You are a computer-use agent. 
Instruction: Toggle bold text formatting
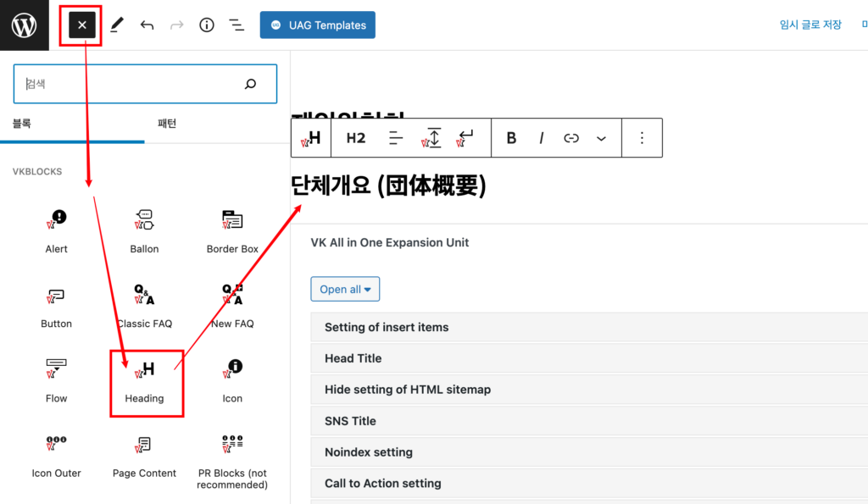point(511,138)
